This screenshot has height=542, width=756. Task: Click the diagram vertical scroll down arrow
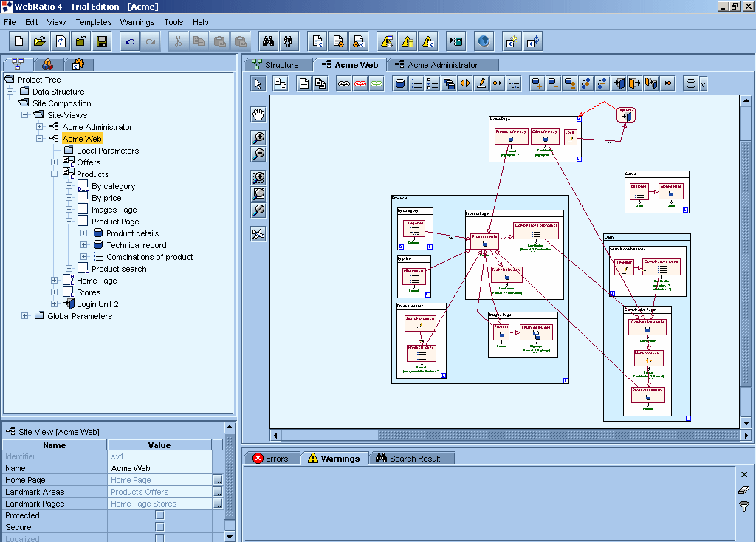point(746,423)
